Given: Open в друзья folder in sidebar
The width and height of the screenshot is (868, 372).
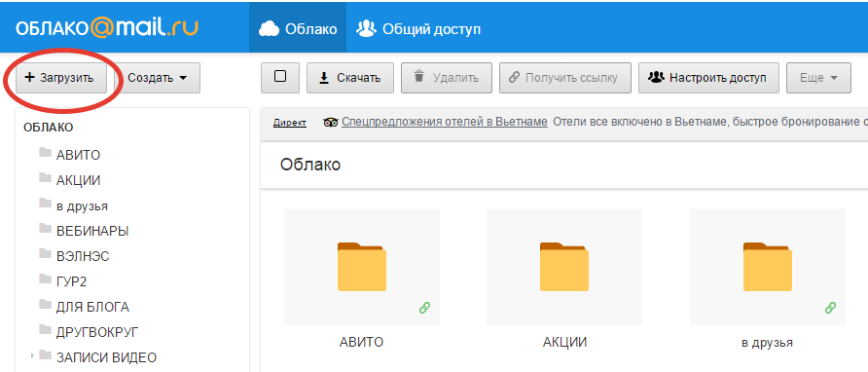Looking at the screenshot, I should tap(82, 206).
